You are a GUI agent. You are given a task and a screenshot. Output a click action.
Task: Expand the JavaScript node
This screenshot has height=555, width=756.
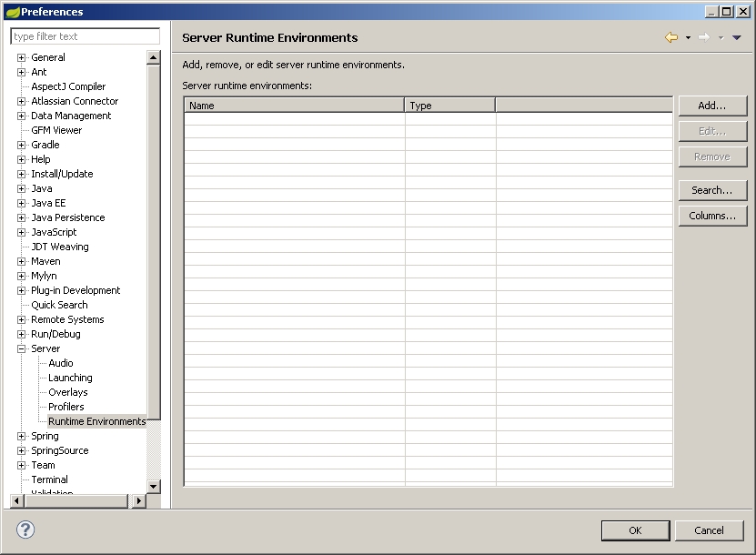tap(21, 232)
